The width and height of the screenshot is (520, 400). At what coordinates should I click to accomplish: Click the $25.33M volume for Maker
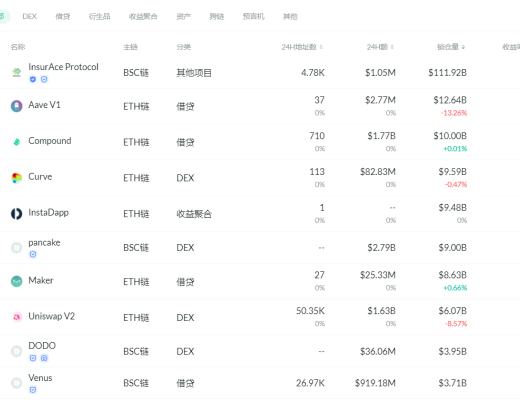(x=378, y=275)
